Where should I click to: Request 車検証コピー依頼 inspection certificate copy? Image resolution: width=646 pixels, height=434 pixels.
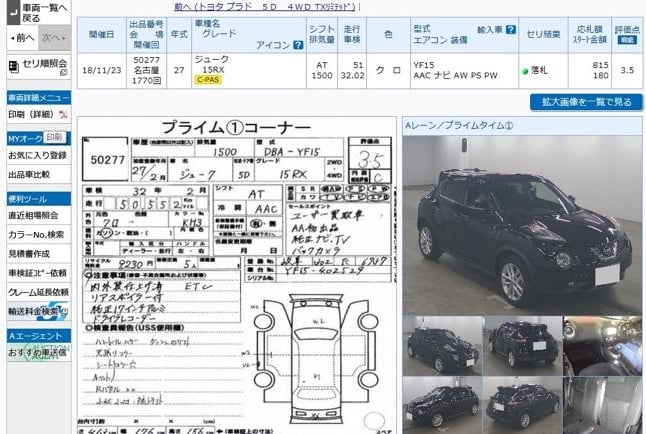[39, 273]
